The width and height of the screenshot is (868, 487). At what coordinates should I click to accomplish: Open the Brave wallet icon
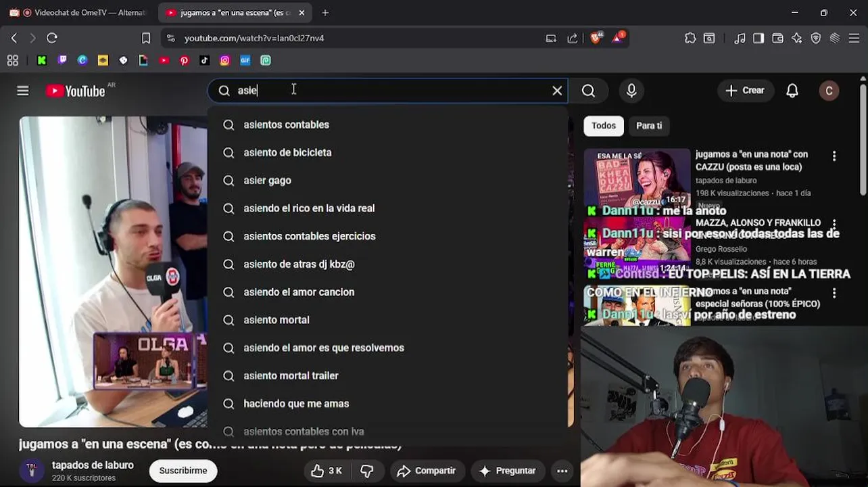tap(777, 39)
